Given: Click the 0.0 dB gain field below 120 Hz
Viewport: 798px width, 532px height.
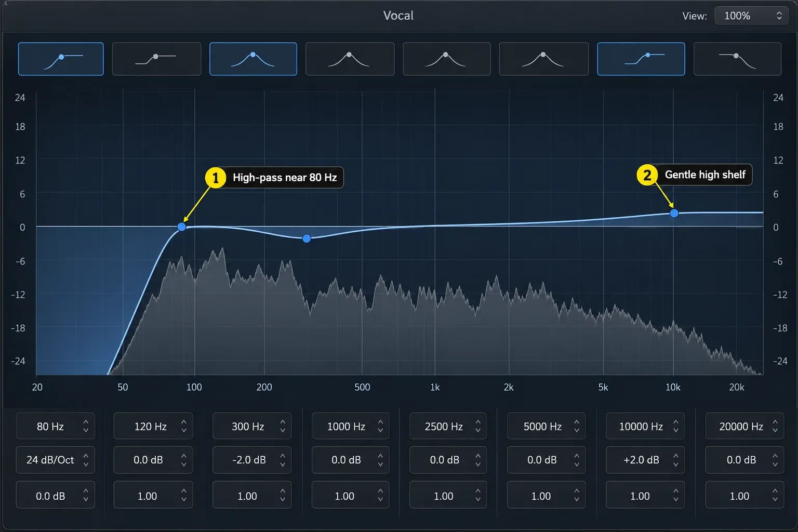Looking at the screenshot, I should coord(153,460).
